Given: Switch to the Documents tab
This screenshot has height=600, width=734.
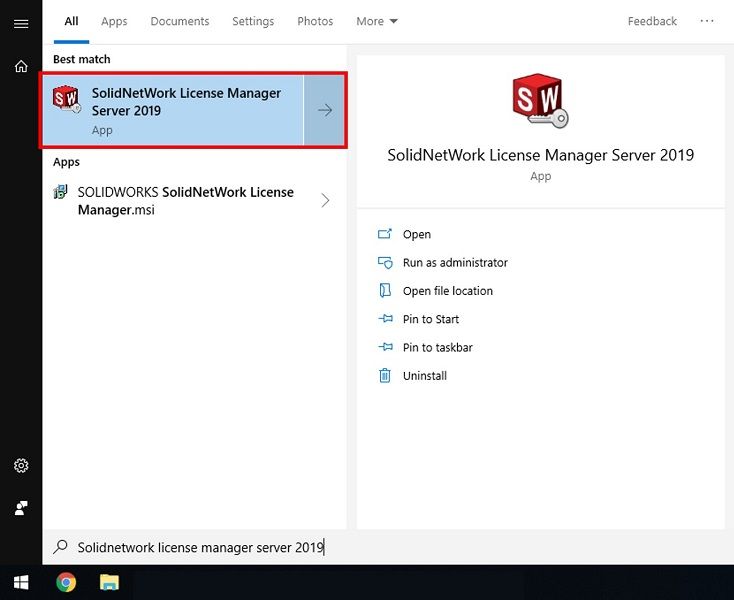Looking at the screenshot, I should pyautogui.click(x=180, y=21).
